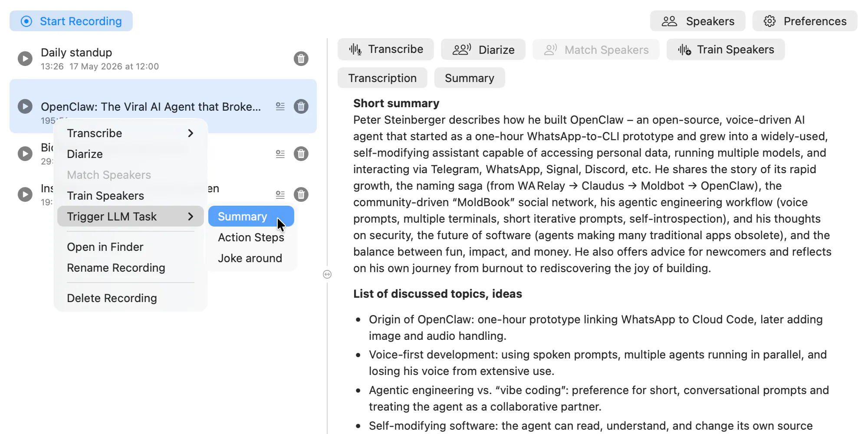Select Open in Finder menu entry
The width and height of the screenshot is (868, 434).
[130, 247]
